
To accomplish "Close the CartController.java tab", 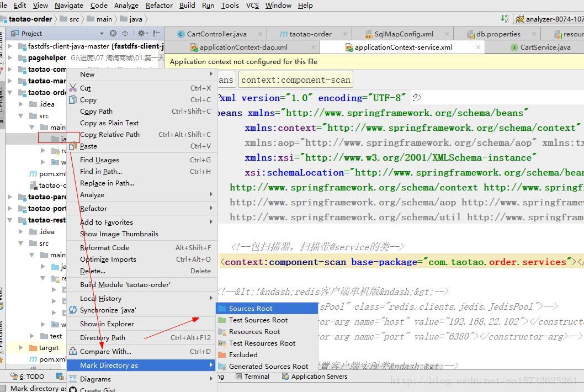I will tap(260, 34).
